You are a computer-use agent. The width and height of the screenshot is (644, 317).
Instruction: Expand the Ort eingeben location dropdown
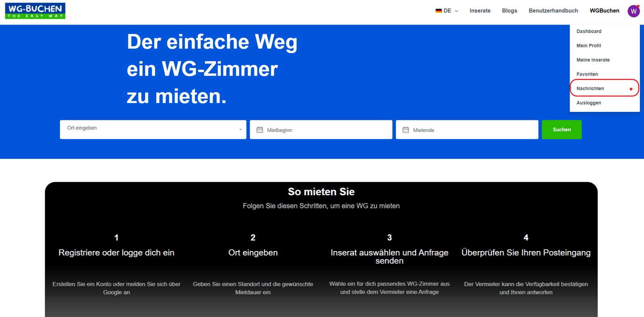(x=153, y=130)
